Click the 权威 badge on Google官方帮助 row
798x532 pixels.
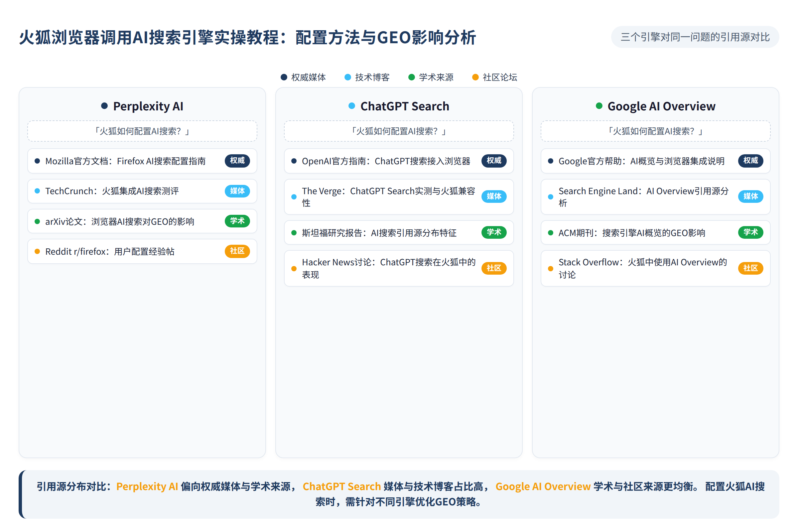tap(750, 161)
